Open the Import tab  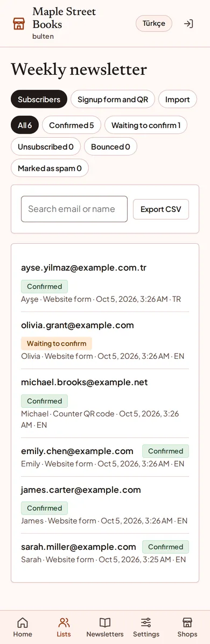point(178,99)
